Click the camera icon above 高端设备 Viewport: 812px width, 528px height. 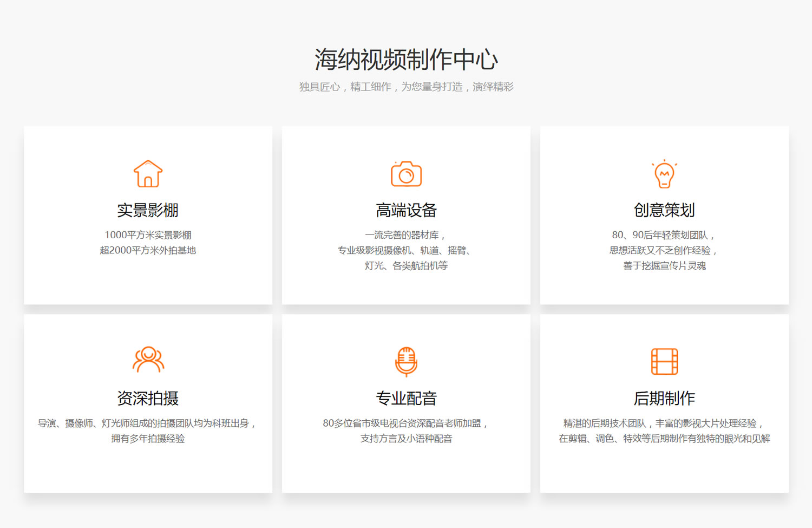coord(406,174)
